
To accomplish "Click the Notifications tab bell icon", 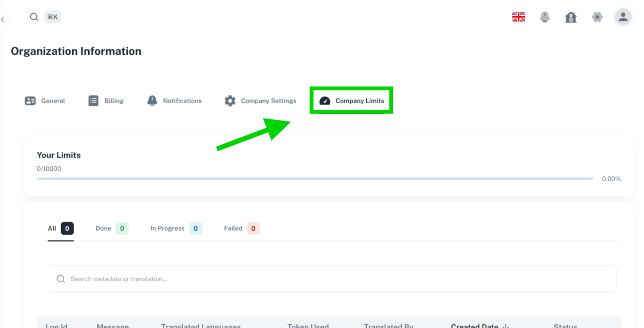I will click(x=152, y=101).
